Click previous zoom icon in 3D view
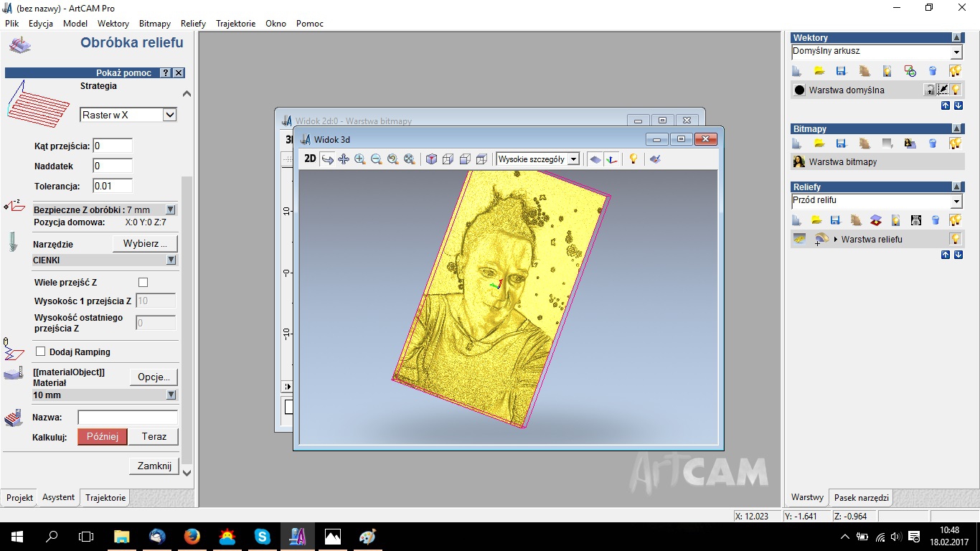980x551 pixels. 392,159
